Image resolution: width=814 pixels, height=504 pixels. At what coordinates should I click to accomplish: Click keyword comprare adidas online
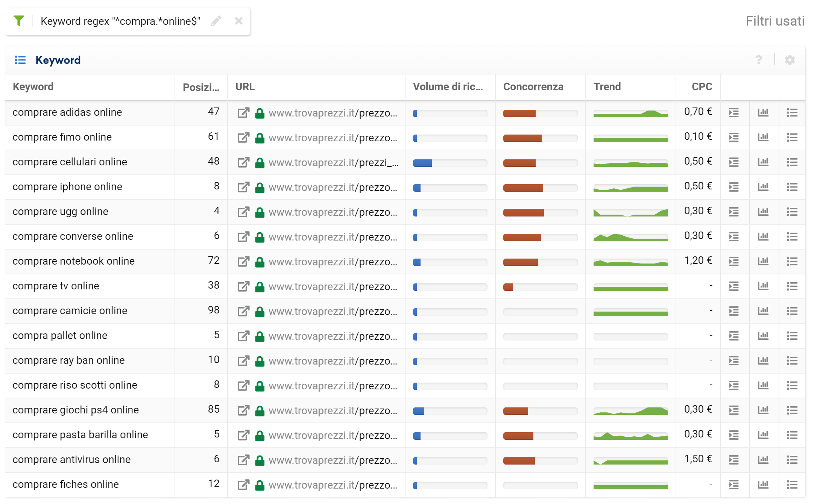(x=67, y=112)
